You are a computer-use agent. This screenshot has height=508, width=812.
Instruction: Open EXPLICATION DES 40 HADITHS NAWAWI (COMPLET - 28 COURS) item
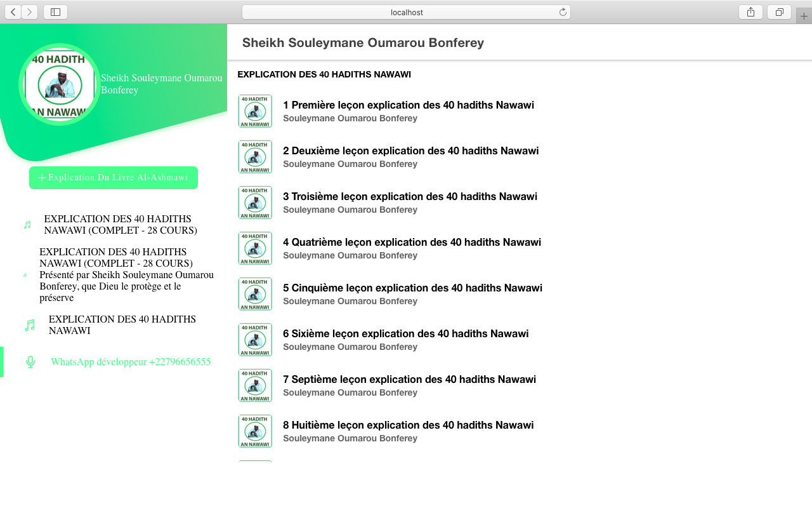tap(121, 225)
